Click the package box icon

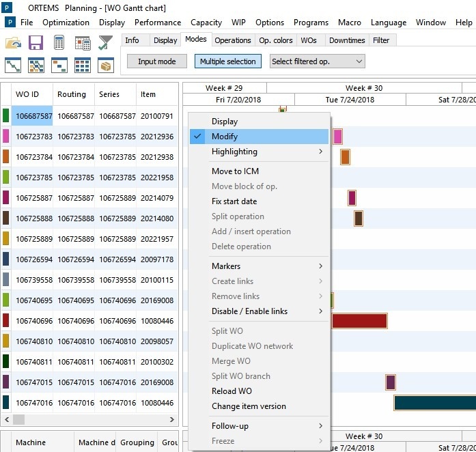106,66
